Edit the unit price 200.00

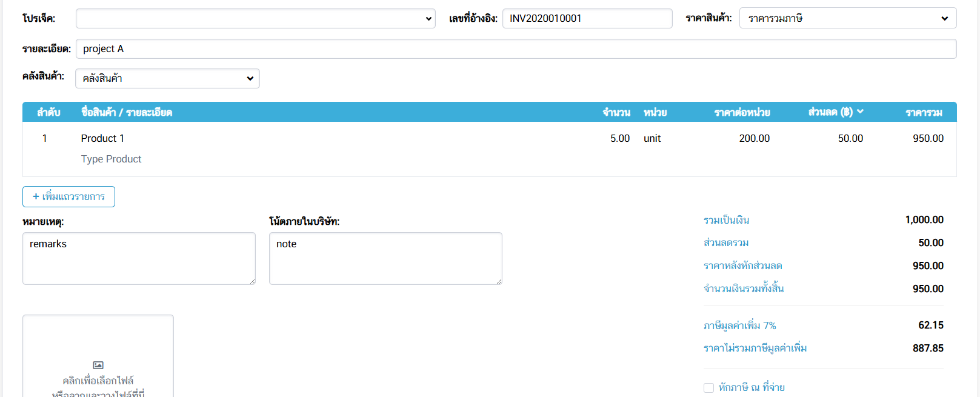coord(754,138)
